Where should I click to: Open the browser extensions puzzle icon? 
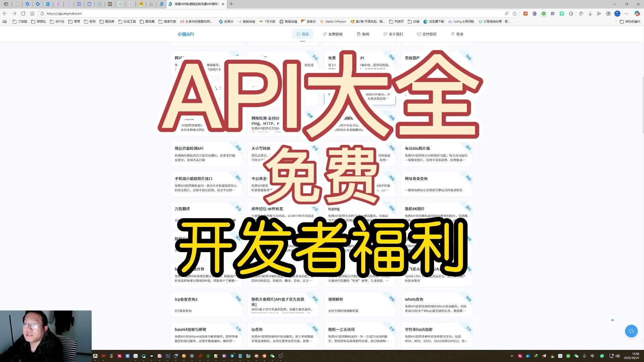pyautogui.click(x=571, y=13)
